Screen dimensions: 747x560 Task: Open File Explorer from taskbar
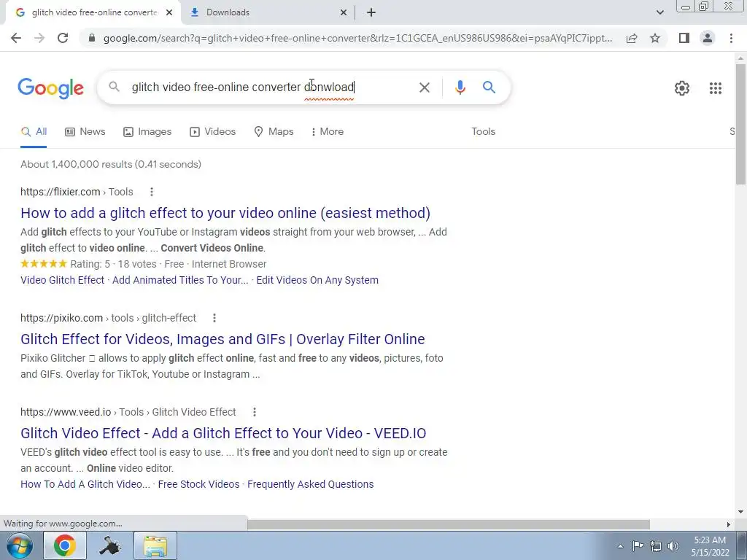[x=155, y=545]
